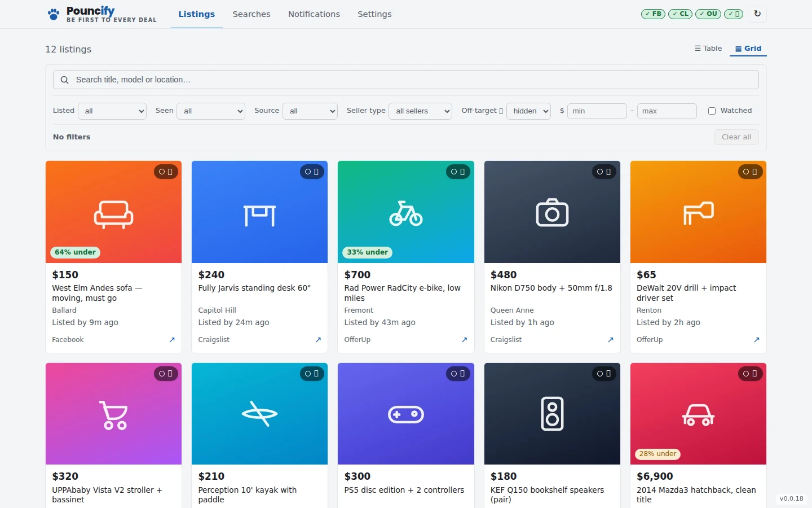Click the refresh arrow button

(757, 14)
